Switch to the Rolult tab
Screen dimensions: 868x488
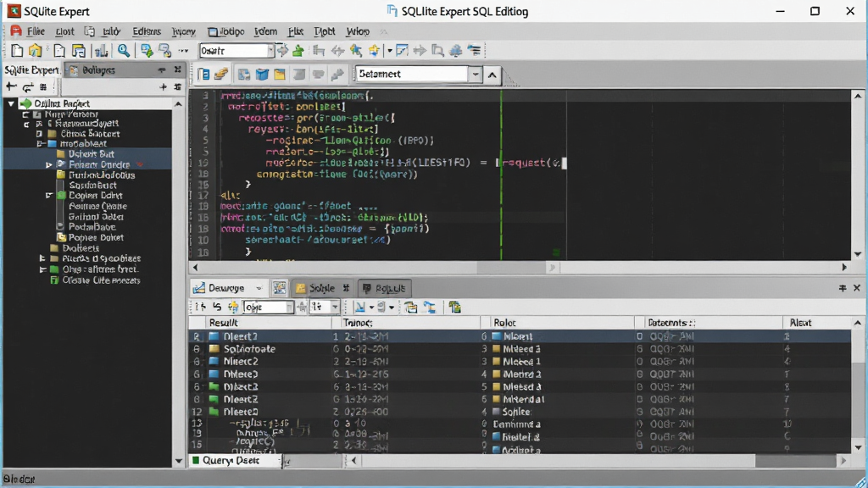385,288
